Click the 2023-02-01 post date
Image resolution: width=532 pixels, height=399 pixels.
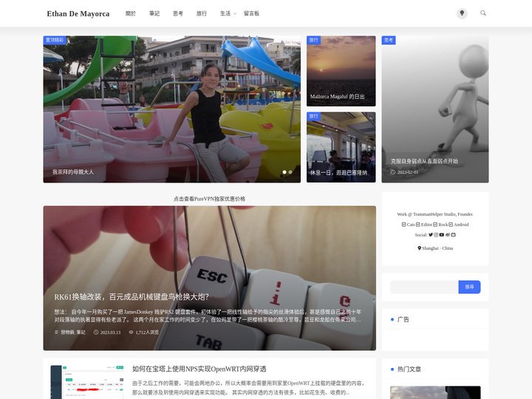point(407,172)
